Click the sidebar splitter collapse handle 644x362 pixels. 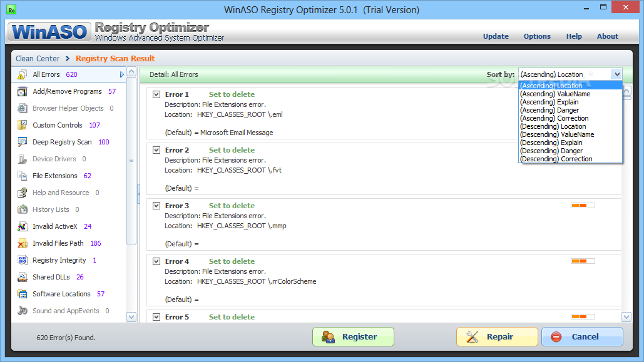pos(138,193)
